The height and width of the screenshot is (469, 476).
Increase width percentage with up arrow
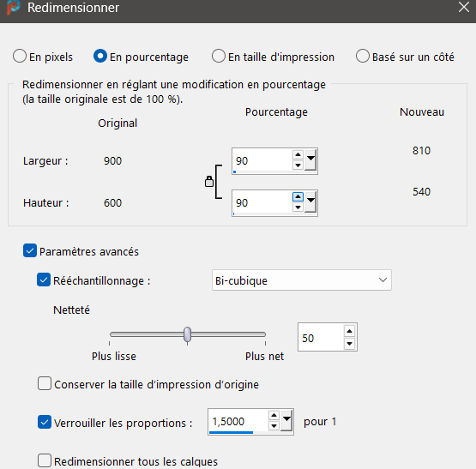click(x=298, y=155)
